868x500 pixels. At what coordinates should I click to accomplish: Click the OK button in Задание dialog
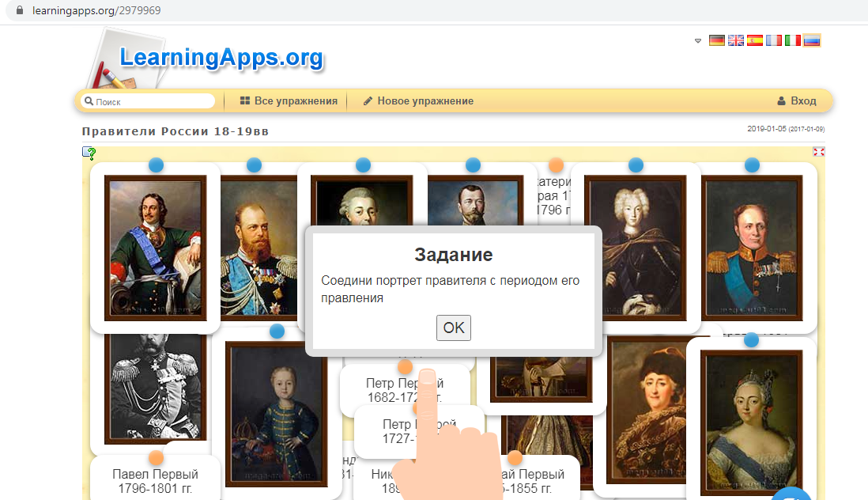click(454, 328)
